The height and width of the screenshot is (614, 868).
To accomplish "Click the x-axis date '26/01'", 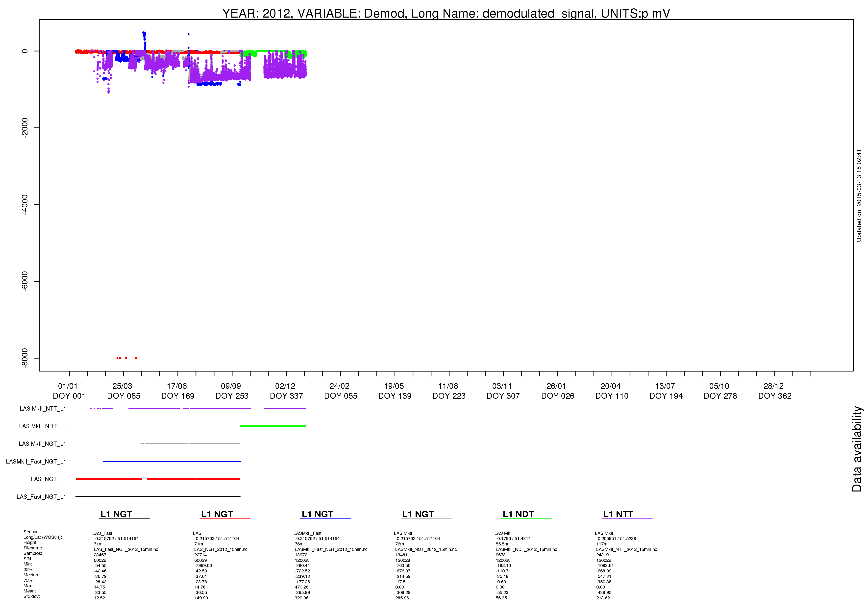I will coord(556,386).
